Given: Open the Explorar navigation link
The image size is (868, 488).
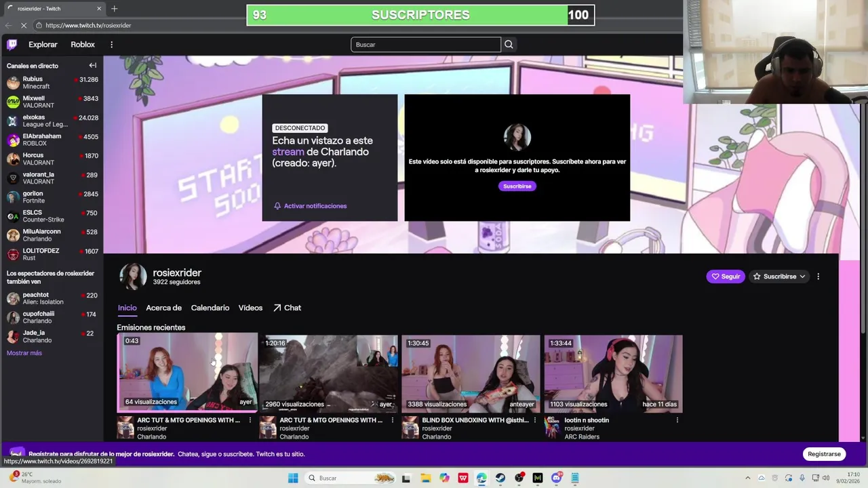Looking at the screenshot, I should pyautogui.click(x=43, y=45).
